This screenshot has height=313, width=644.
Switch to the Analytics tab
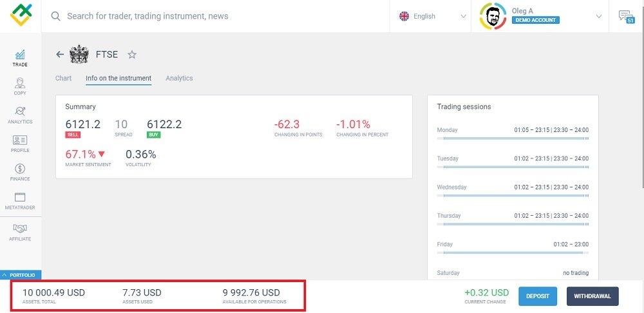click(179, 78)
